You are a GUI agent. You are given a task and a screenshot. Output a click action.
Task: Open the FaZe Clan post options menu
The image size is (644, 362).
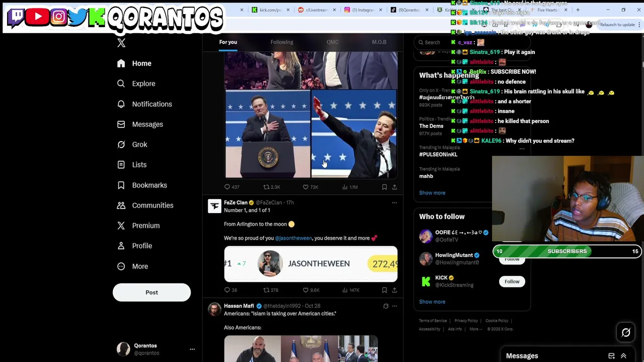[x=394, y=203]
